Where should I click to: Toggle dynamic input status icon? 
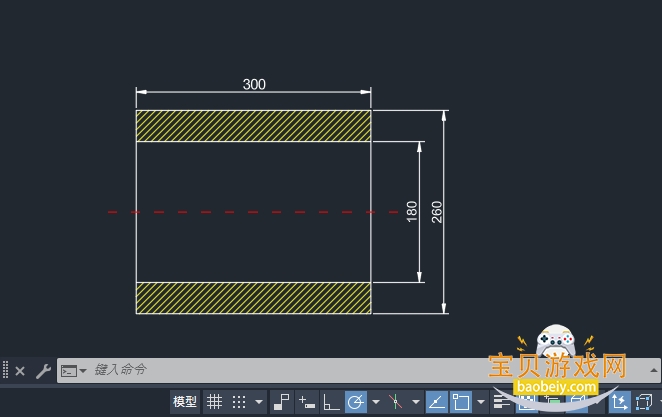point(307,402)
